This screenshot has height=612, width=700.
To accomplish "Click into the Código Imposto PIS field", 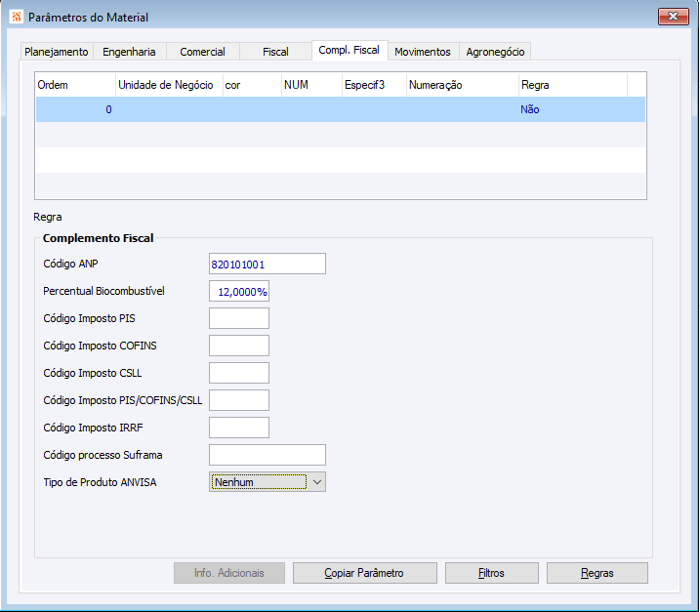I will click(239, 318).
